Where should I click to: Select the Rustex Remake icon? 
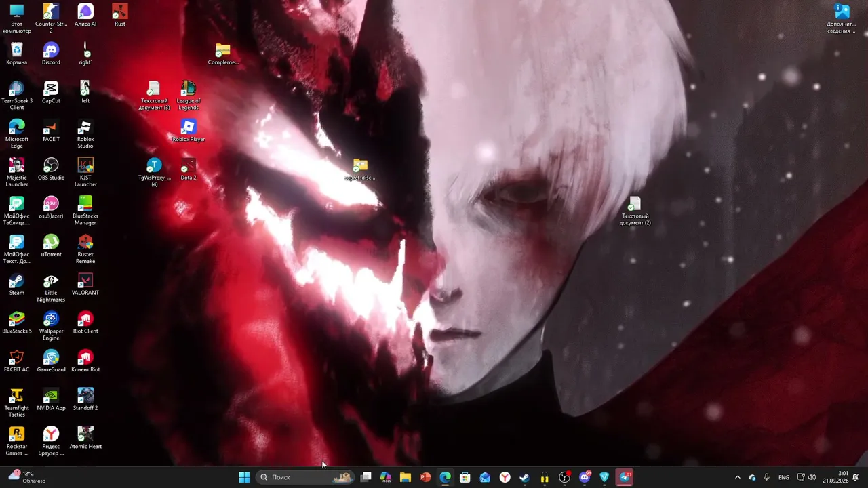tap(85, 249)
